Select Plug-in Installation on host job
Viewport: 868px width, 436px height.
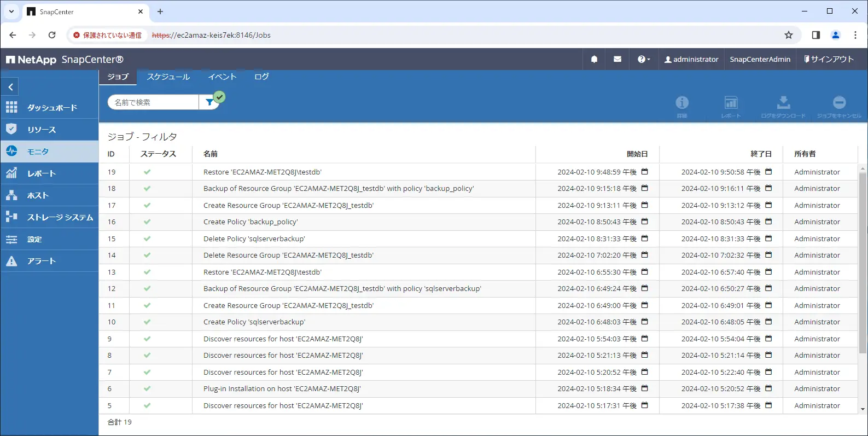pyautogui.click(x=478, y=389)
